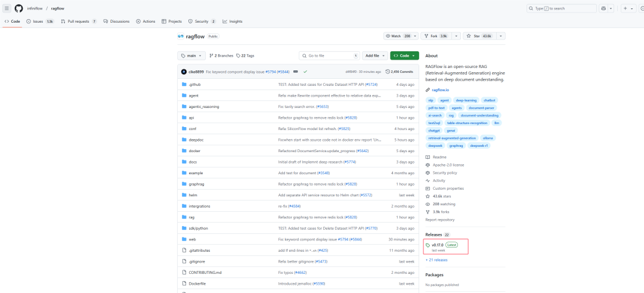This screenshot has height=293, width=644.
Task: Open the Watch notifications dropdown
Action: 401,36
